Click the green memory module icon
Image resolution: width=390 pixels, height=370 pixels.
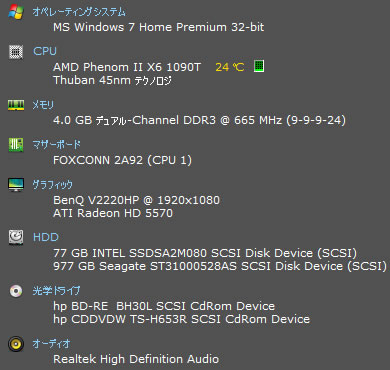pyautogui.click(x=16, y=105)
